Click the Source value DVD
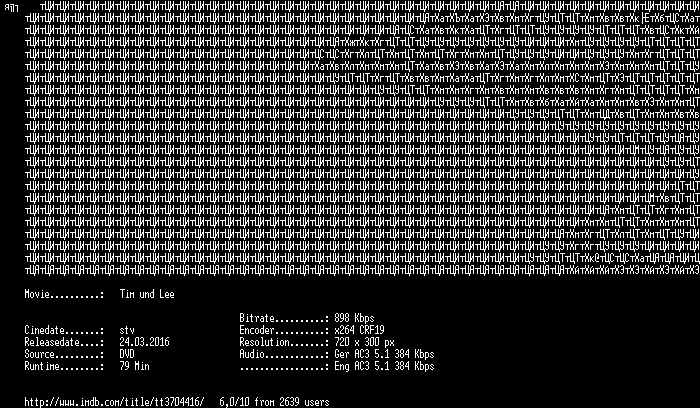 click(127, 354)
